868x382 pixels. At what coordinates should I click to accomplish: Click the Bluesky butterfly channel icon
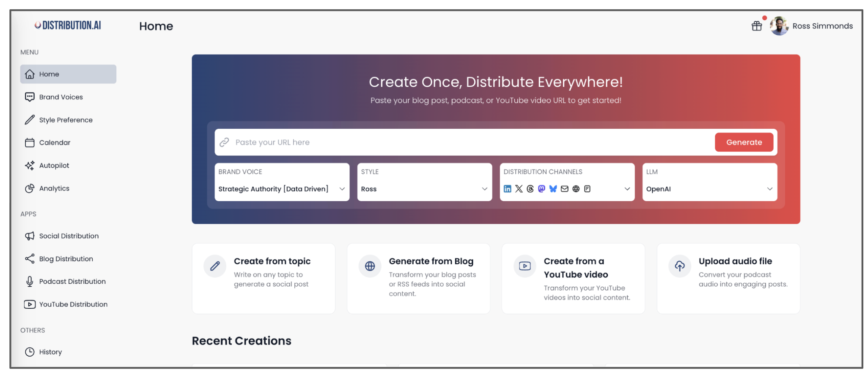pos(553,189)
